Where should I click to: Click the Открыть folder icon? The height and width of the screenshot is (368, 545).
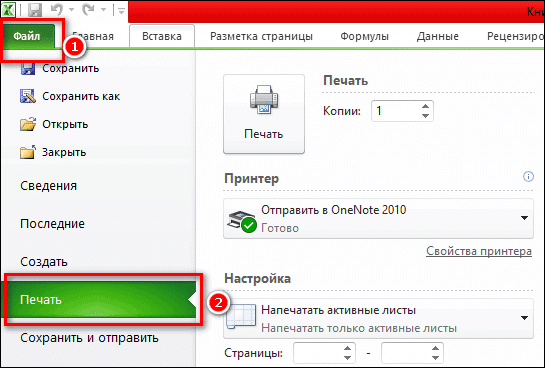(x=28, y=124)
